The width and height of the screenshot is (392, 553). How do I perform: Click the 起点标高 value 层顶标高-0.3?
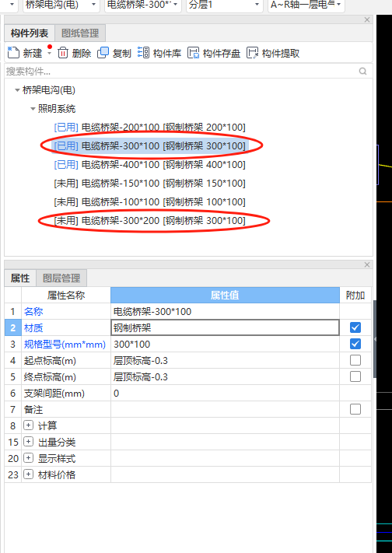(x=225, y=360)
